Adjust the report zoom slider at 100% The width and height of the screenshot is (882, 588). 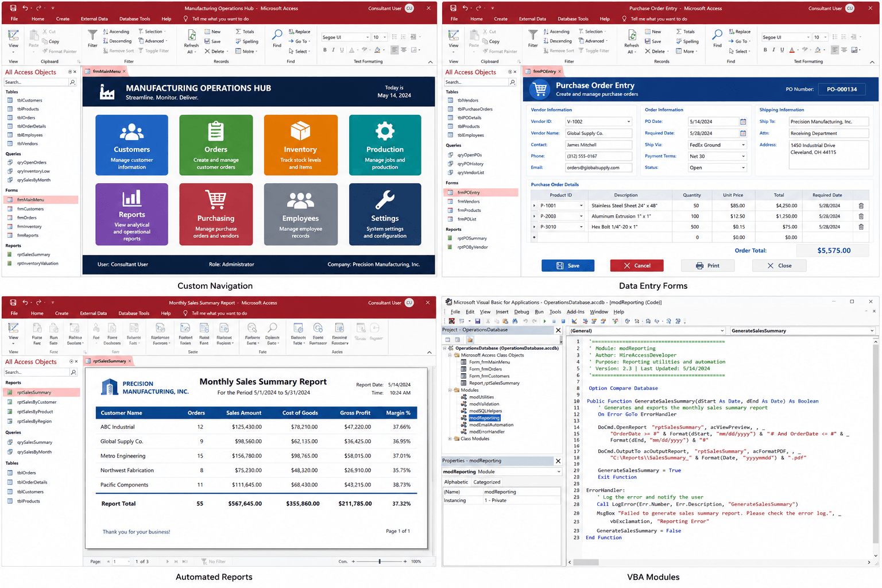380,562
